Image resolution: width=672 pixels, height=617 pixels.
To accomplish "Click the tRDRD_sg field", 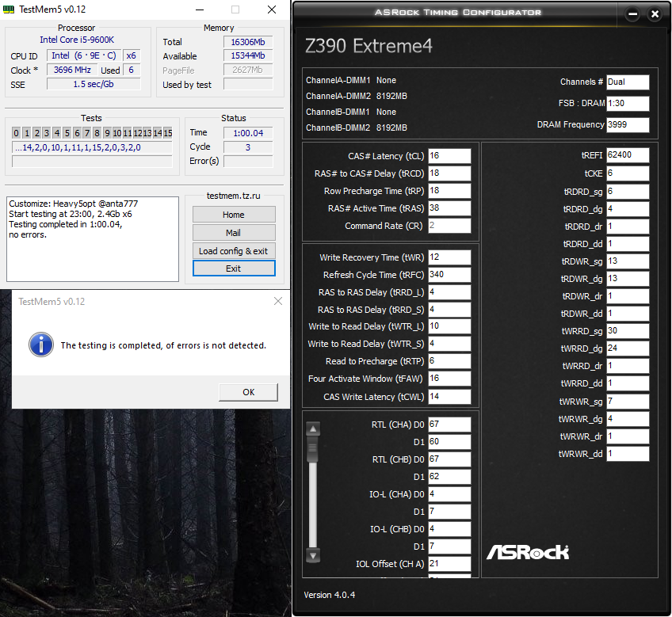I will pyautogui.click(x=628, y=192).
